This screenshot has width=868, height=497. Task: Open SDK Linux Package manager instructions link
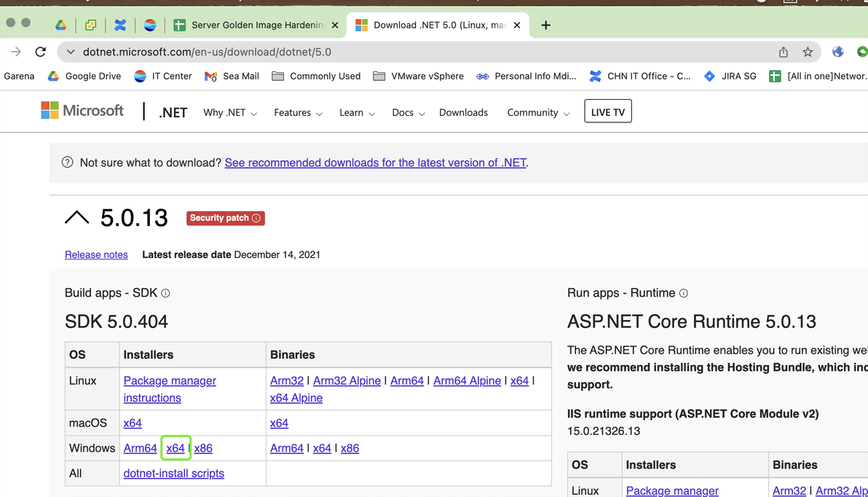(170, 389)
